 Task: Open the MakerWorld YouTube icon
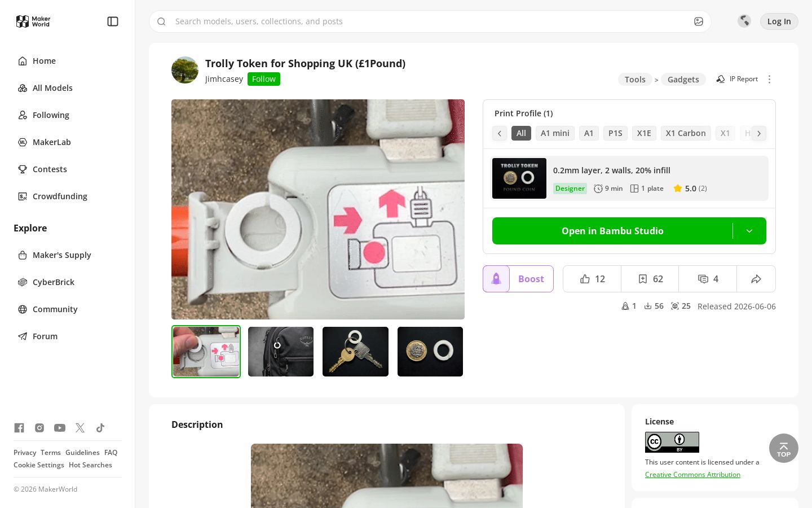tap(60, 428)
